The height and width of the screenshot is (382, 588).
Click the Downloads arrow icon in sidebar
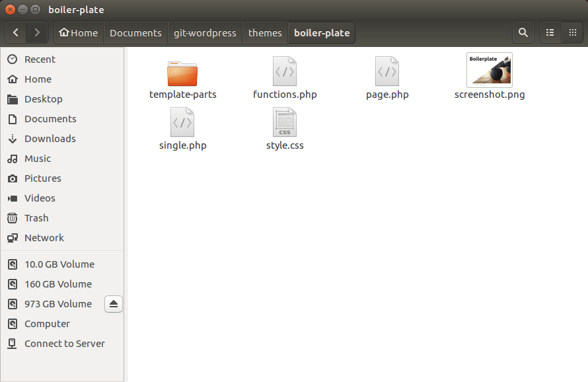tap(13, 139)
